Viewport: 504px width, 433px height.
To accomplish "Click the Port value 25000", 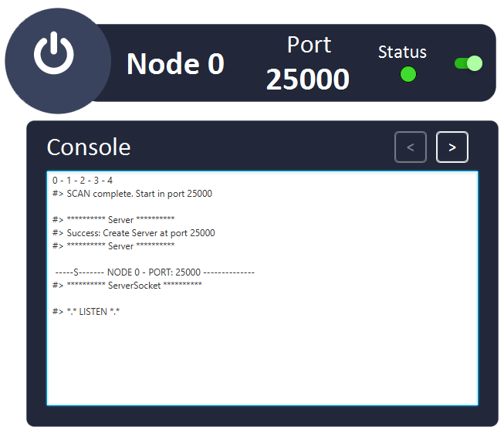I will tap(308, 79).
